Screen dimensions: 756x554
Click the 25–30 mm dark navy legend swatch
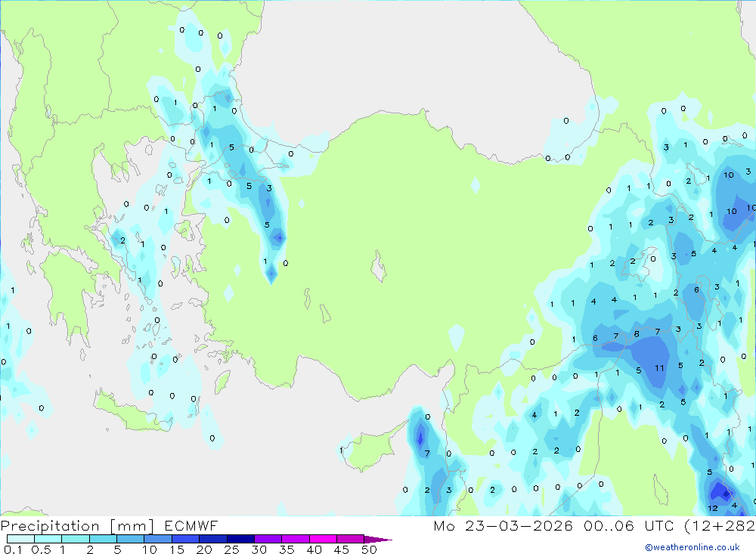[240, 539]
